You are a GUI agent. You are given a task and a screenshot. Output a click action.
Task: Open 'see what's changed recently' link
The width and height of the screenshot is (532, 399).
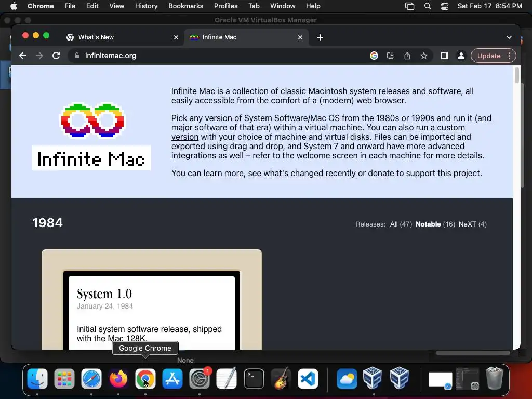tap(302, 174)
